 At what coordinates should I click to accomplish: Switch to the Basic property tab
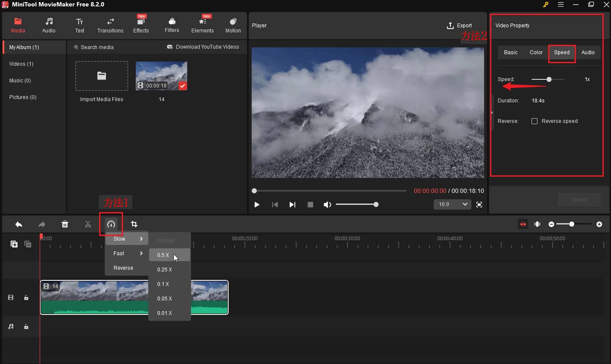511,52
